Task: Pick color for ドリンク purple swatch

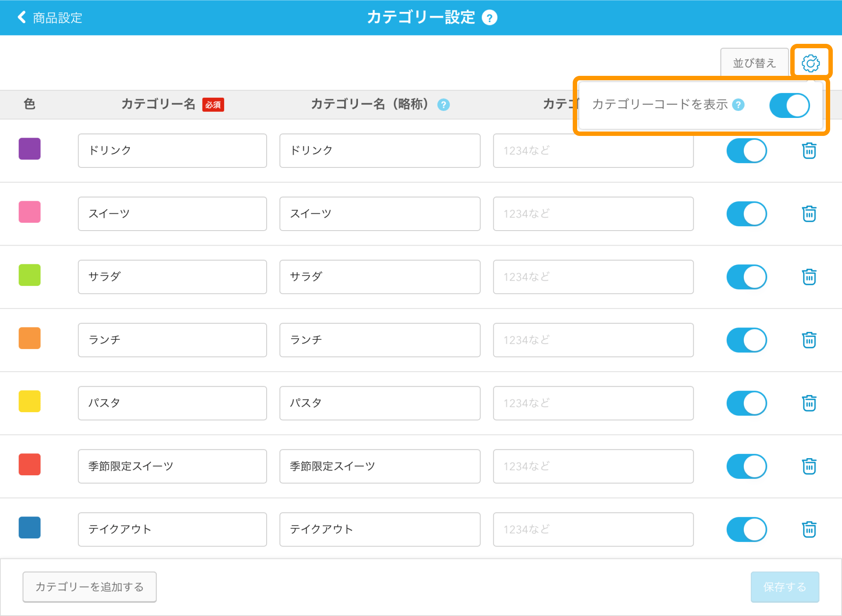Action: point(29,149)
